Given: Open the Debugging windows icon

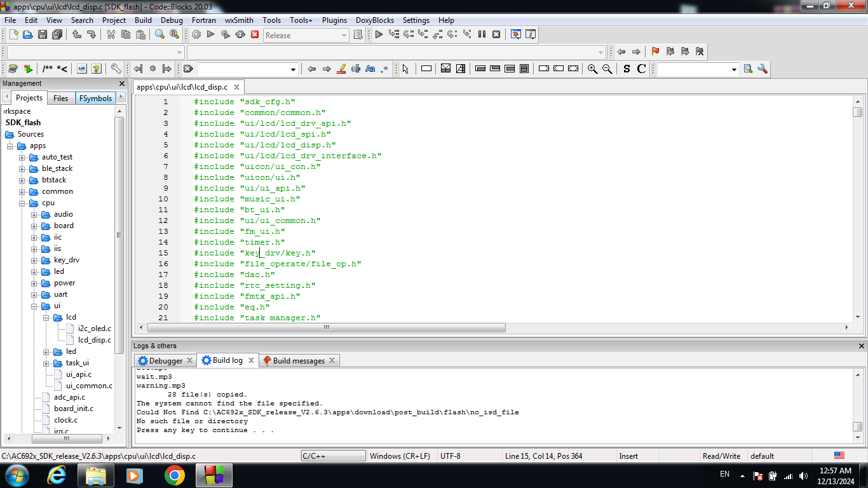Looking at the screenshot, I should [x=516, y=35].
